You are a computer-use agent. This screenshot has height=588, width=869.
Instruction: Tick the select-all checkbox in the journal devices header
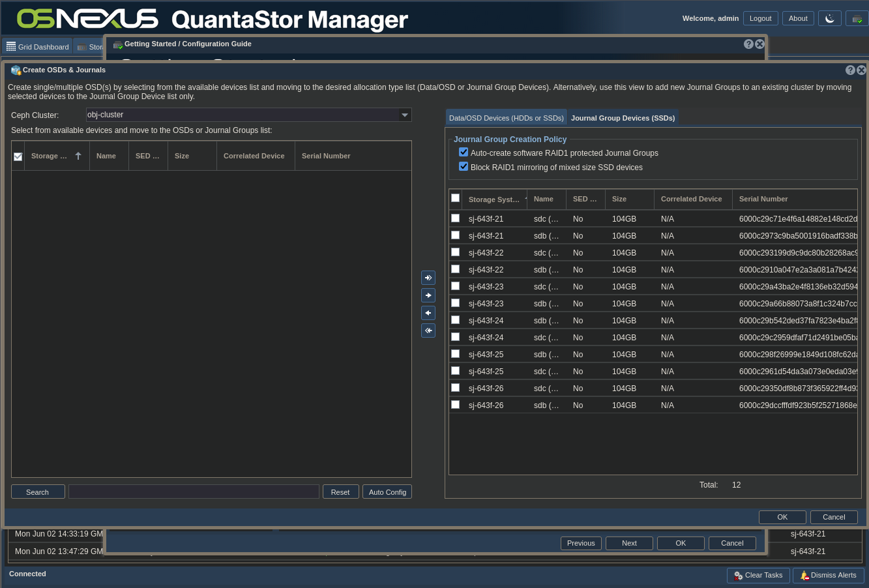pyautogui.click(x=455, y=198)
